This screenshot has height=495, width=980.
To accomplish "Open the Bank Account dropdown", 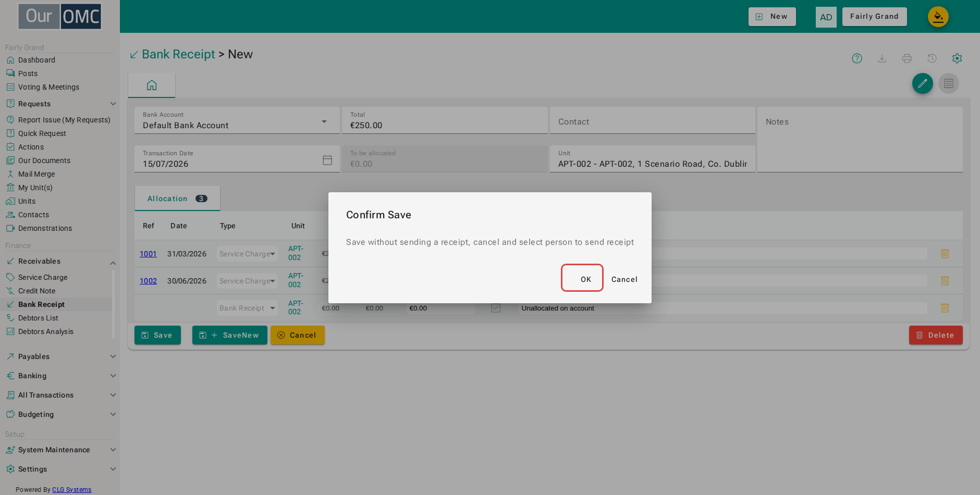I will 237,120.
